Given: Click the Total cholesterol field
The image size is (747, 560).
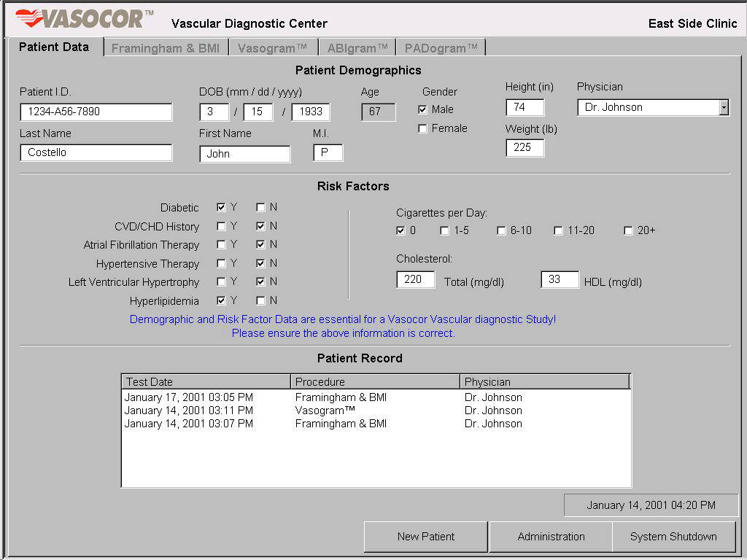Looking at the screenshot, I should coord(415,279).
